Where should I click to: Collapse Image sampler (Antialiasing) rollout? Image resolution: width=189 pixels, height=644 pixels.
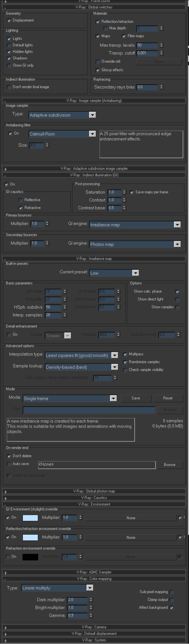(94, 101)
